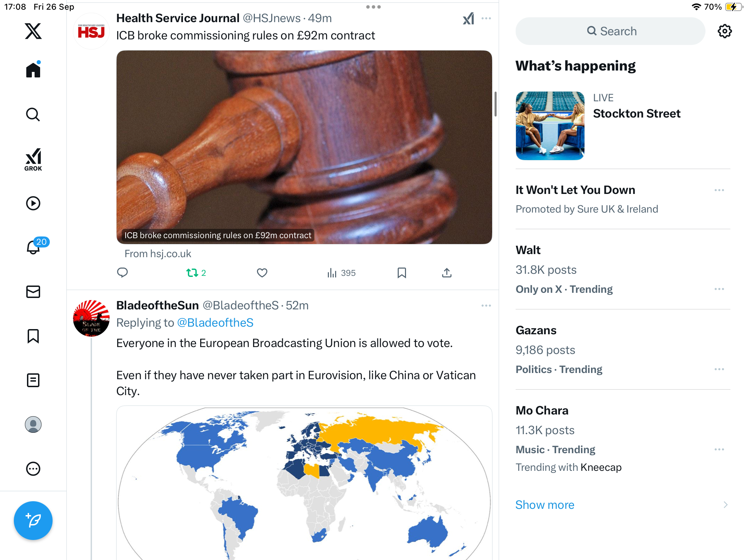The height and width of the screenshot is (560, 747).
Task: Open more options for HSJ post
Action: coord(486,18)
